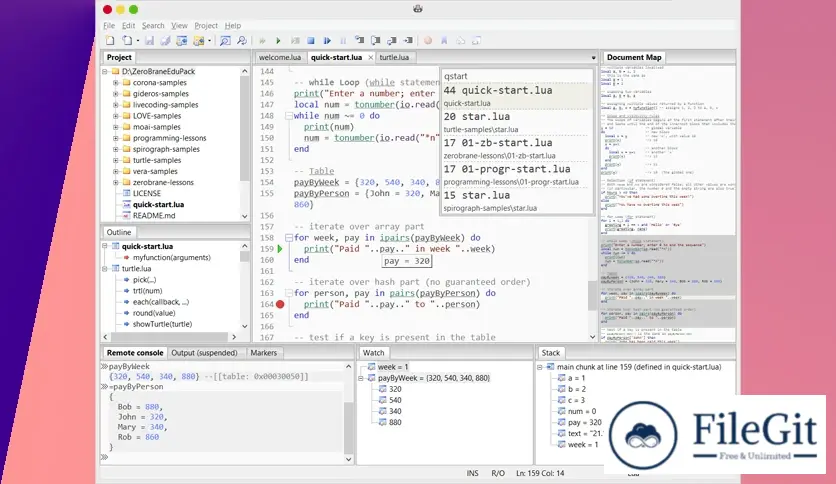Select myfunction(arguments) in Outline
This screenshot has height=484, width=836.
point(172,257)
